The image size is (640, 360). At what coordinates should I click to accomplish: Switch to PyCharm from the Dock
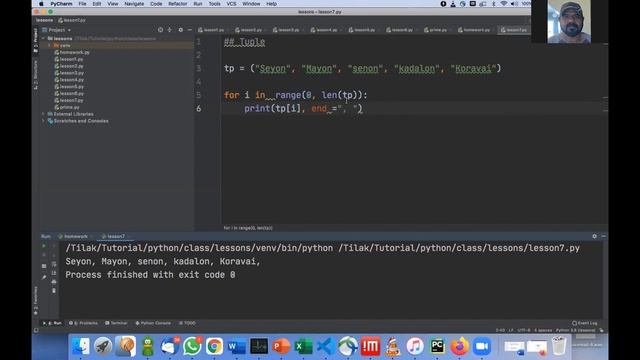pos(437,346)
